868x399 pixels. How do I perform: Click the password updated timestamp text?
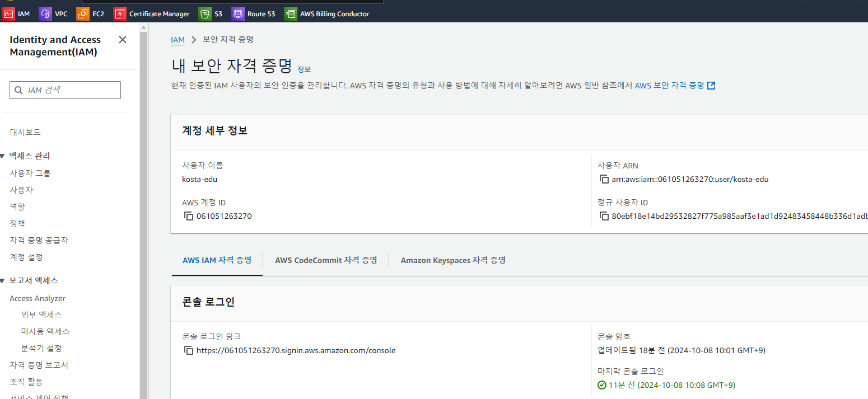[682, 350]
